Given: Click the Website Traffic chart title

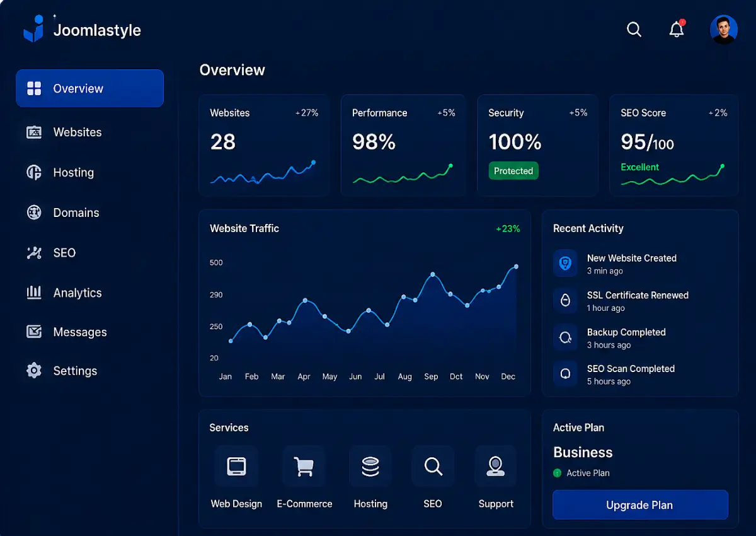Looking at the screenshot, I should tap(244, 229).
